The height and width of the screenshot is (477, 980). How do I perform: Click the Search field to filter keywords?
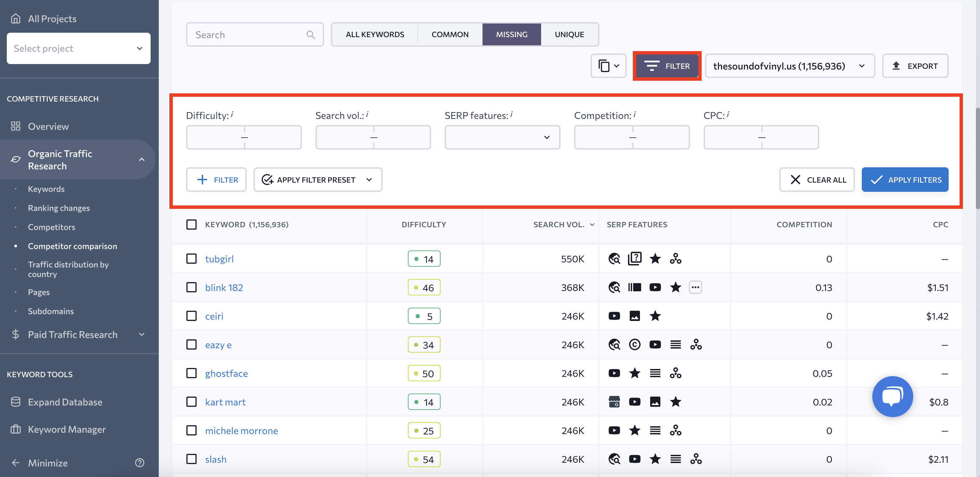(x=253, y=34)
